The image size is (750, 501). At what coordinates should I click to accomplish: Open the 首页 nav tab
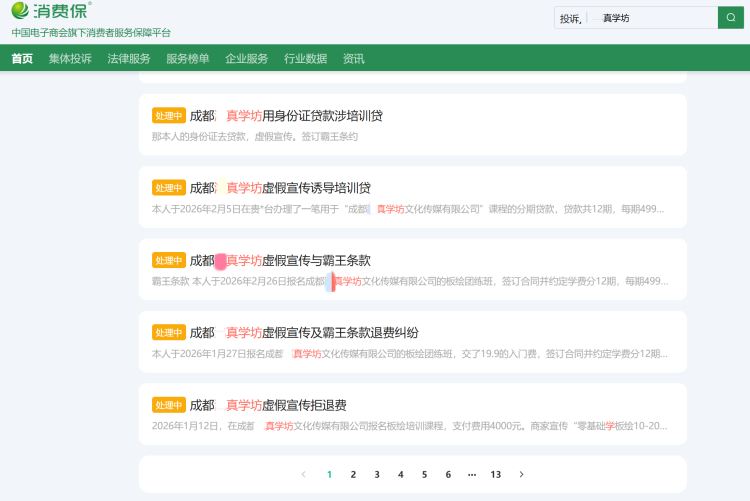(22, 58)
